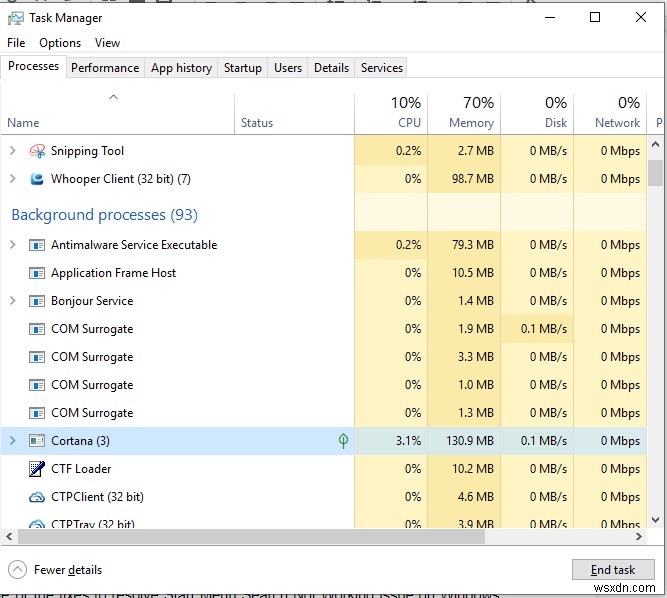Switch to the Services tab

382,68
